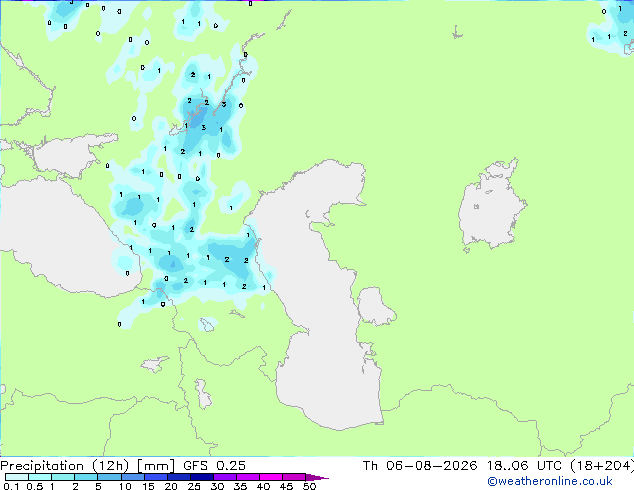Click the '(18+204)' forecast offset text
Viewport: 634px width, 490px height.
click(602, 466)
